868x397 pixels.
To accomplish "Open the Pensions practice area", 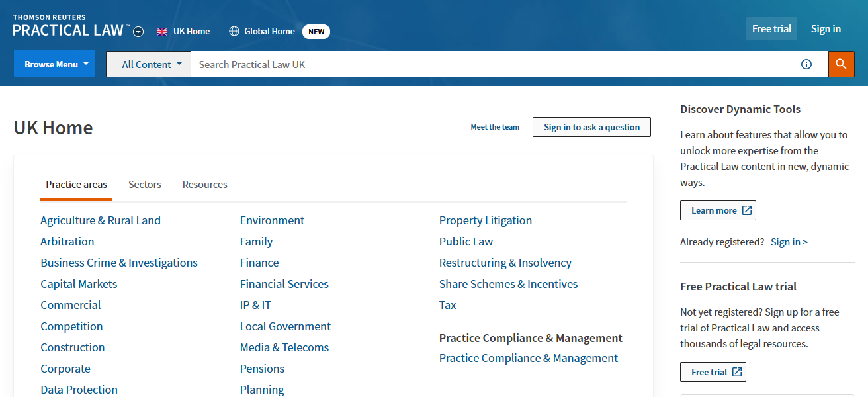I will 262,369.
